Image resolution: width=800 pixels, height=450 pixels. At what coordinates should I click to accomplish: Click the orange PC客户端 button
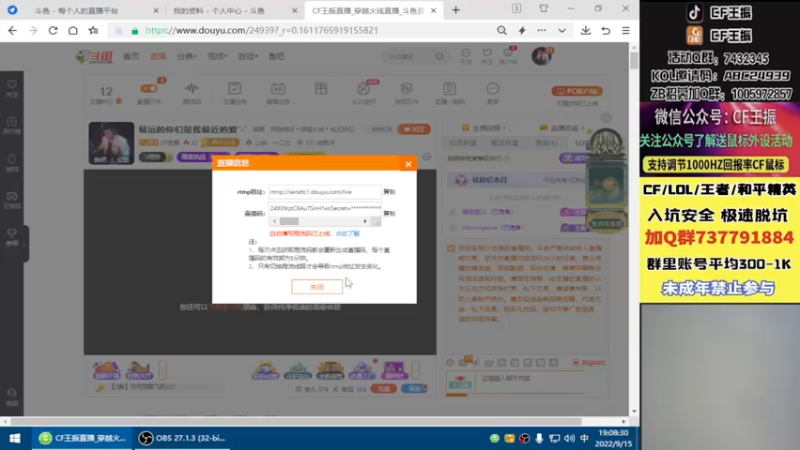(x=577, y=91)
